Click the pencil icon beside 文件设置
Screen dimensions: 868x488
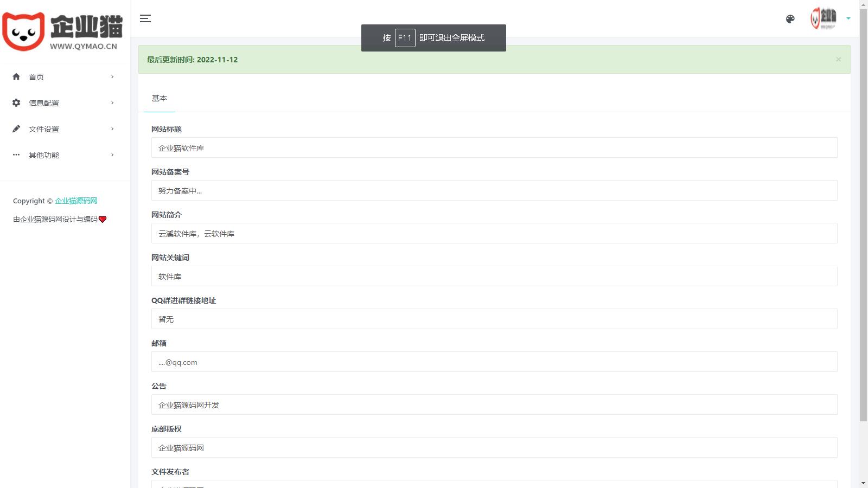pyautogui.click(x=16, y=129)
